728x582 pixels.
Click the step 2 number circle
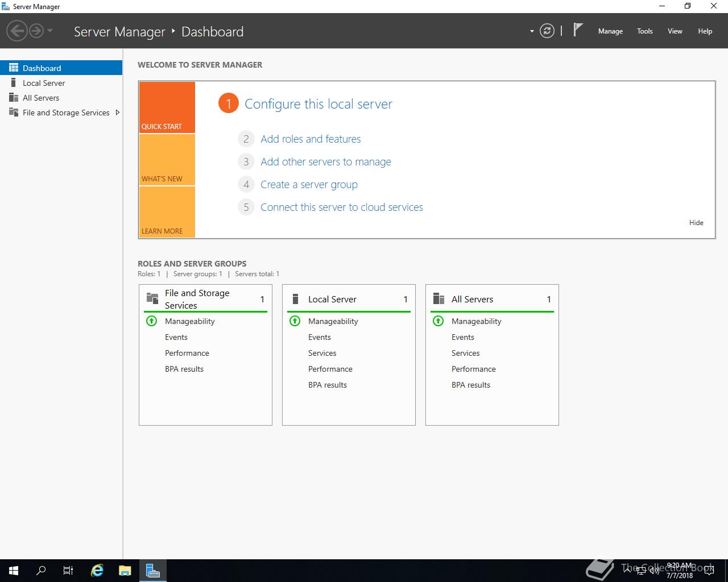[x=246, y=139]
